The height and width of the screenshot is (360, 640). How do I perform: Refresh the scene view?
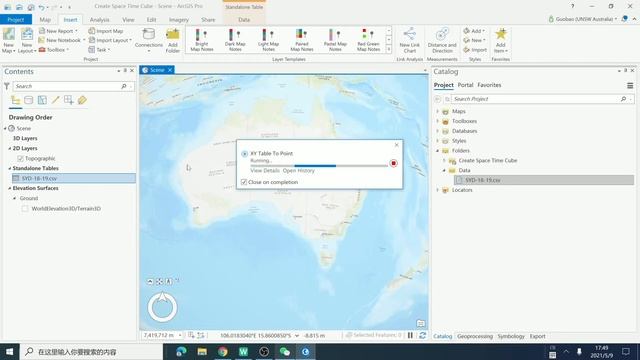422,335
